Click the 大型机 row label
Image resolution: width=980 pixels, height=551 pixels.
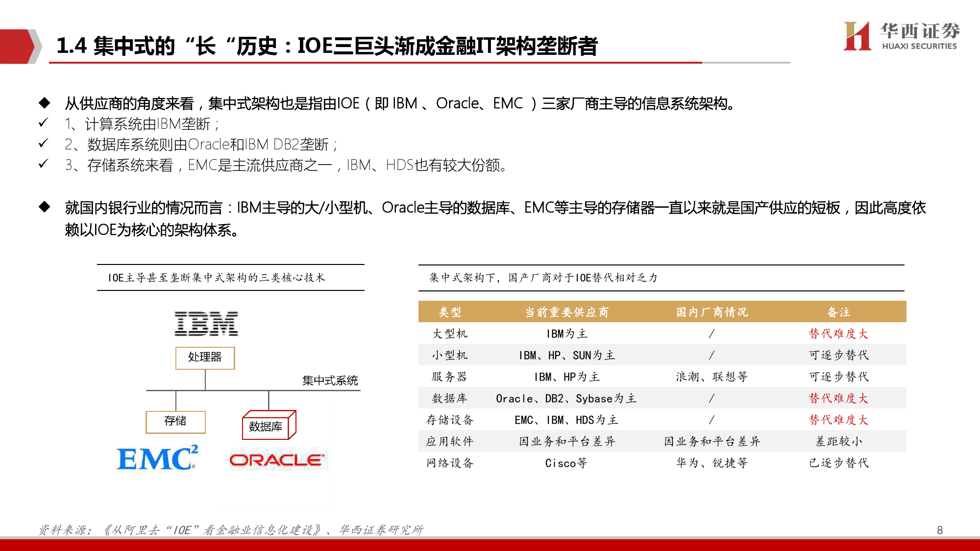click(450, 334)
